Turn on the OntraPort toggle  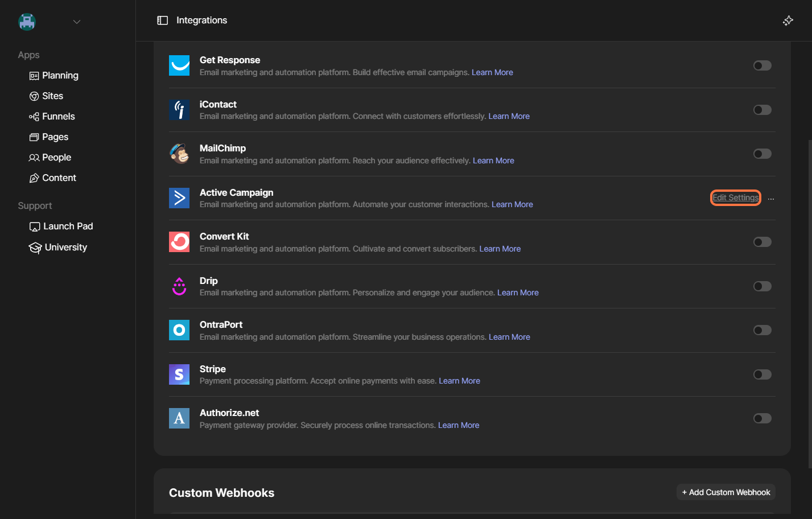tap(762, 330)
